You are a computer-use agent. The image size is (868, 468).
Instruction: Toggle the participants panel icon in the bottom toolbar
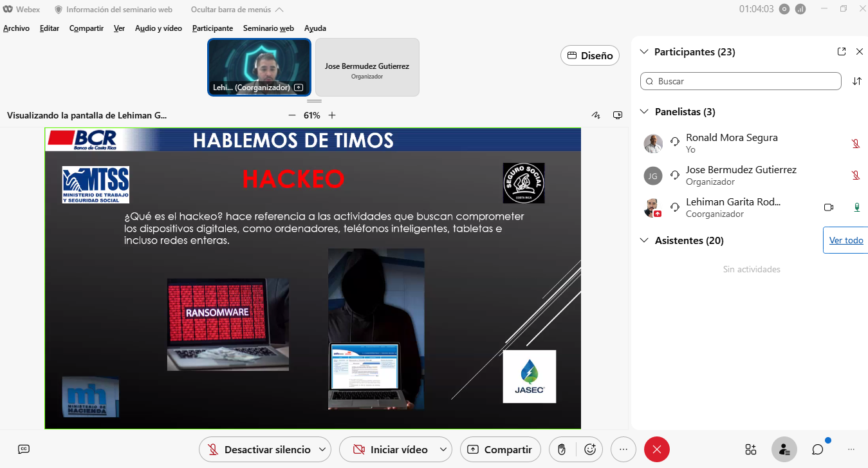coord(784,449)
